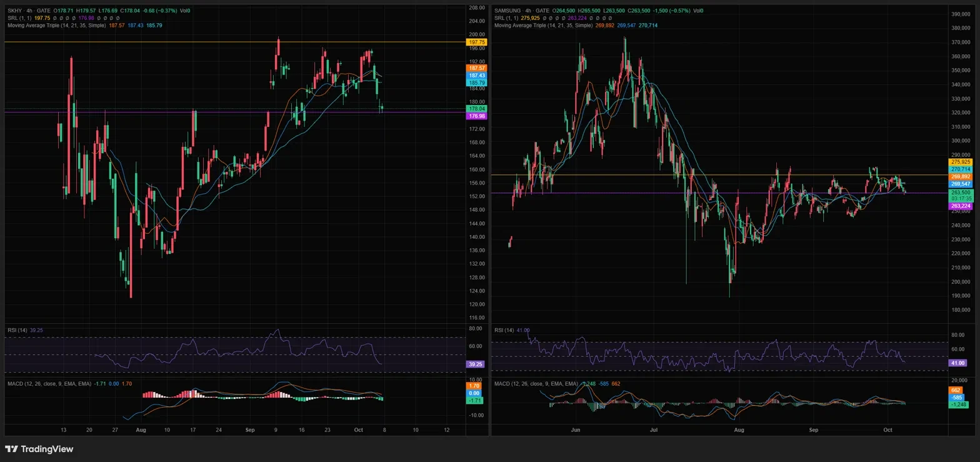
Task: Click the green -1.71 MACD histogram label
Action: click(474, 400)
